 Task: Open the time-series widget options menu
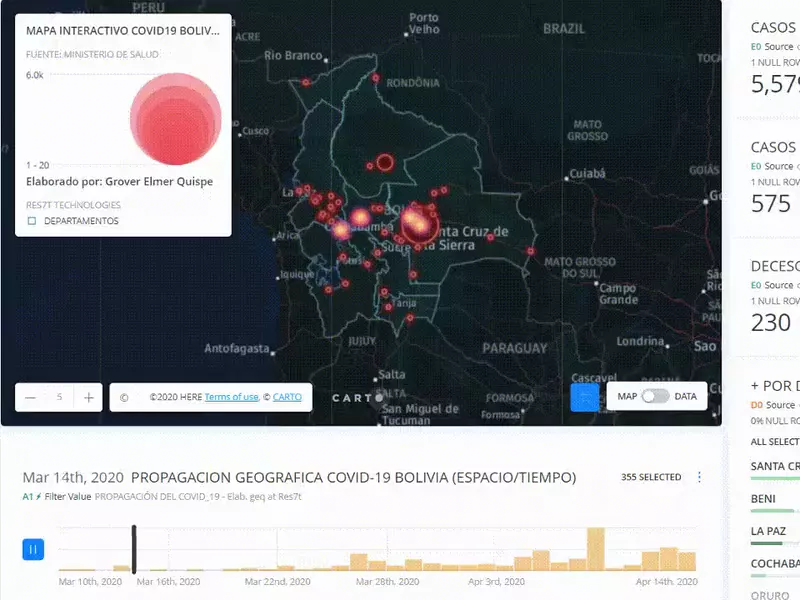(699, 477)
